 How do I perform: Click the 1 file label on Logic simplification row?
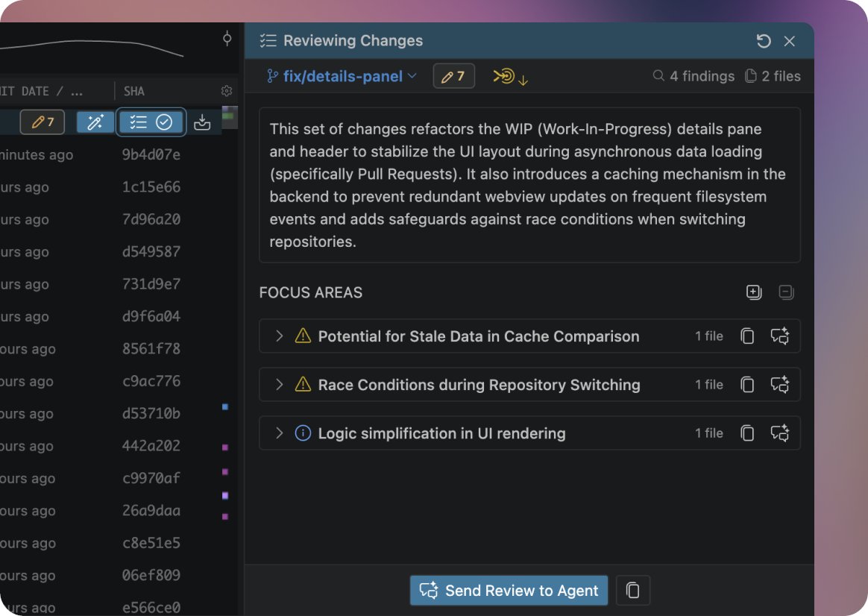click(709, 433)
